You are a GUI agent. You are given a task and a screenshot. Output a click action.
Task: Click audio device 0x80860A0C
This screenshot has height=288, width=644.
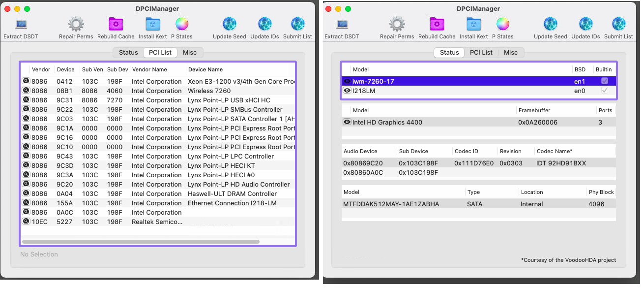363,172
